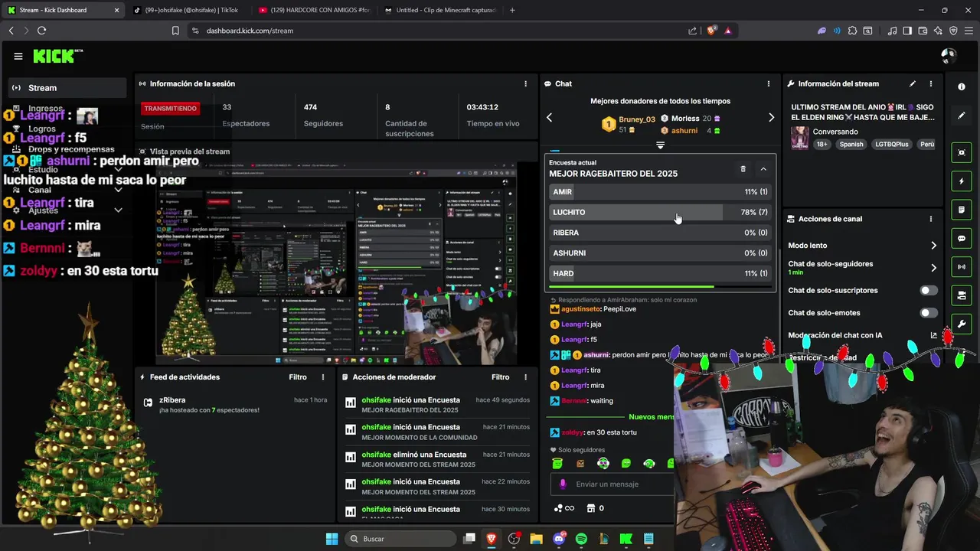Delete the current poll with trash icon
Viewport: 980px width, 551px height.
point(743,169)
